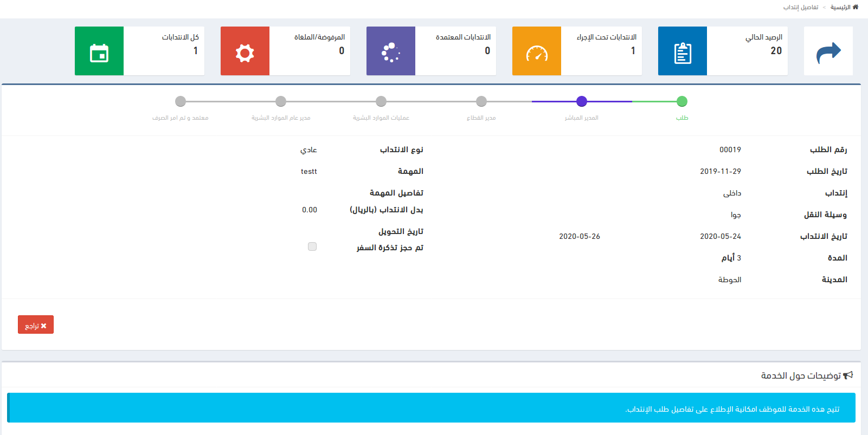
Task: Click the red gear icon tile
Action: pyautogui.click(x=245, y=52)
